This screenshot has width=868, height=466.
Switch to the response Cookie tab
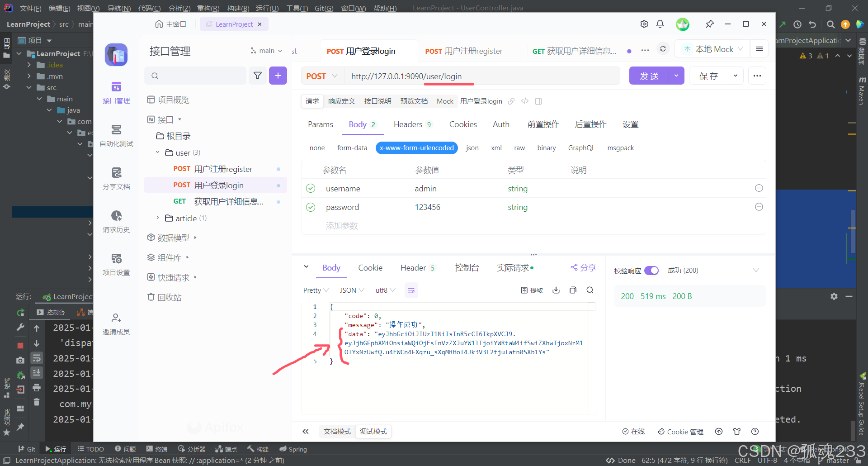click(x=370, y=268)
